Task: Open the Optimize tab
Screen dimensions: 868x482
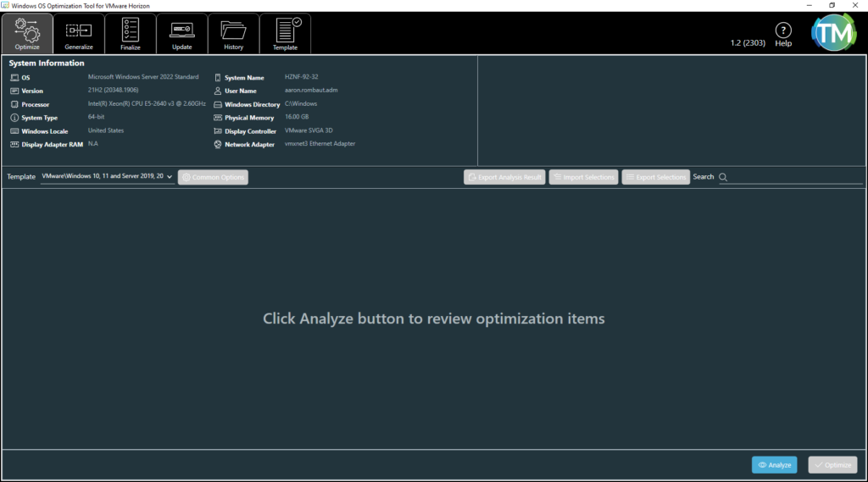Action: (27, 34)
